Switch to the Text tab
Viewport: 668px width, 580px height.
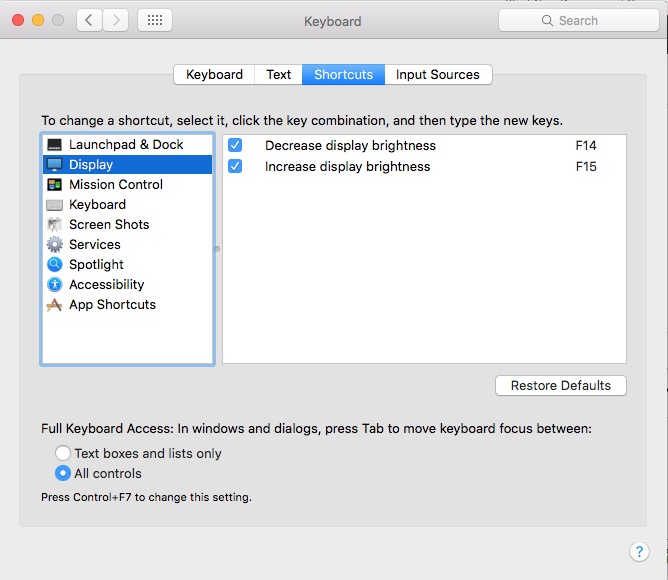279,75
